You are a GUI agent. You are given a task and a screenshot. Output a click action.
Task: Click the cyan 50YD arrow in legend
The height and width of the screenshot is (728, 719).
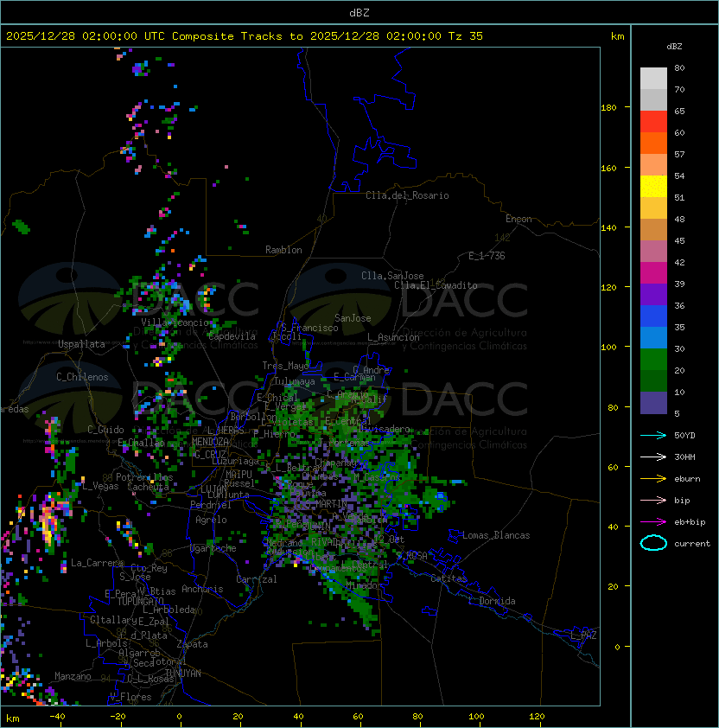coord(653,435)
